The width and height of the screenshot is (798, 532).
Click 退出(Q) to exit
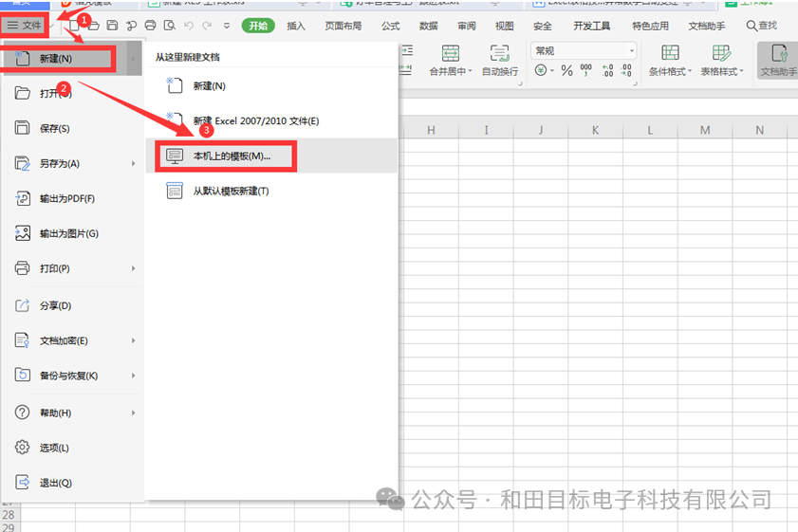click(x=72, y=483)
